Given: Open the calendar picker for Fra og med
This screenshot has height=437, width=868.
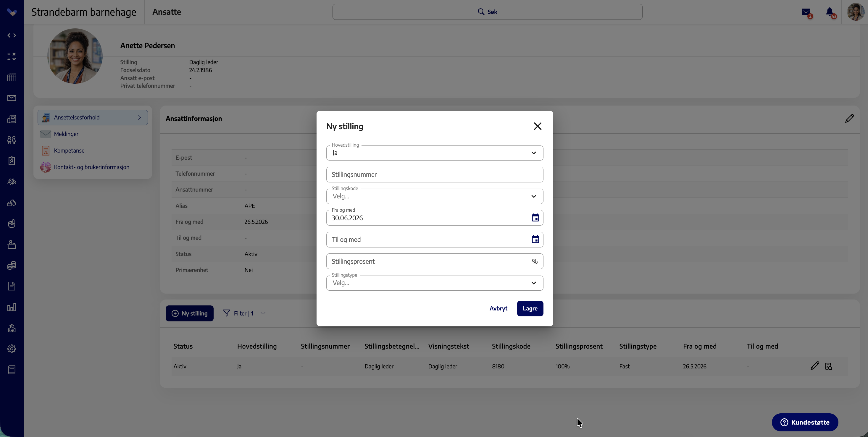Looking at the screenshot, I should click(535, 218).
